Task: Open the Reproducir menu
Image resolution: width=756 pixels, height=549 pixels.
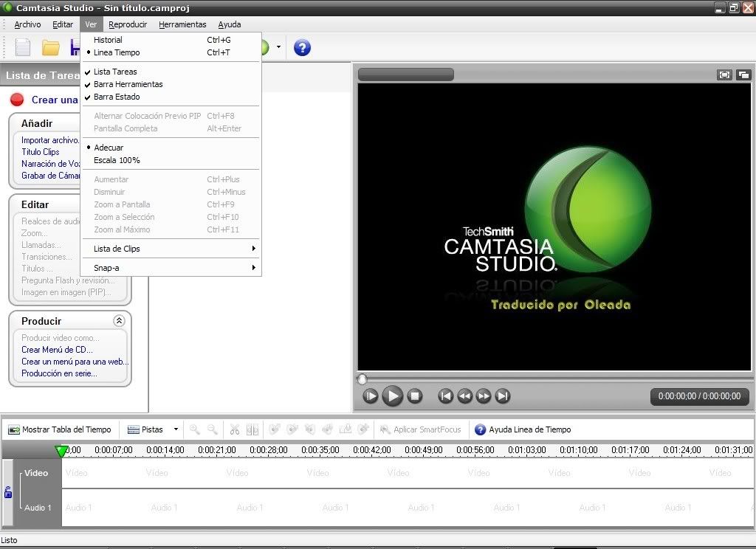Action: (x=128, y=24)
